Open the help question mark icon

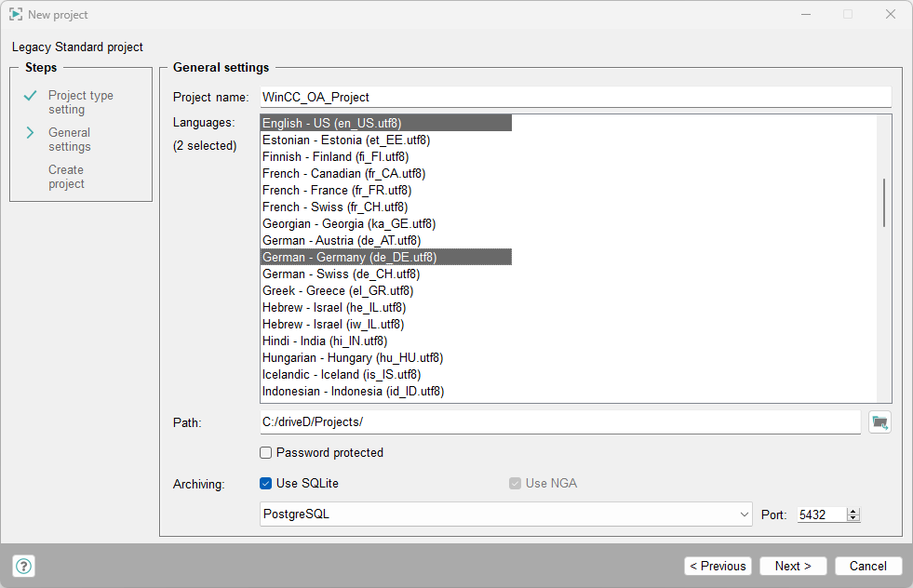tap(24, 566)
